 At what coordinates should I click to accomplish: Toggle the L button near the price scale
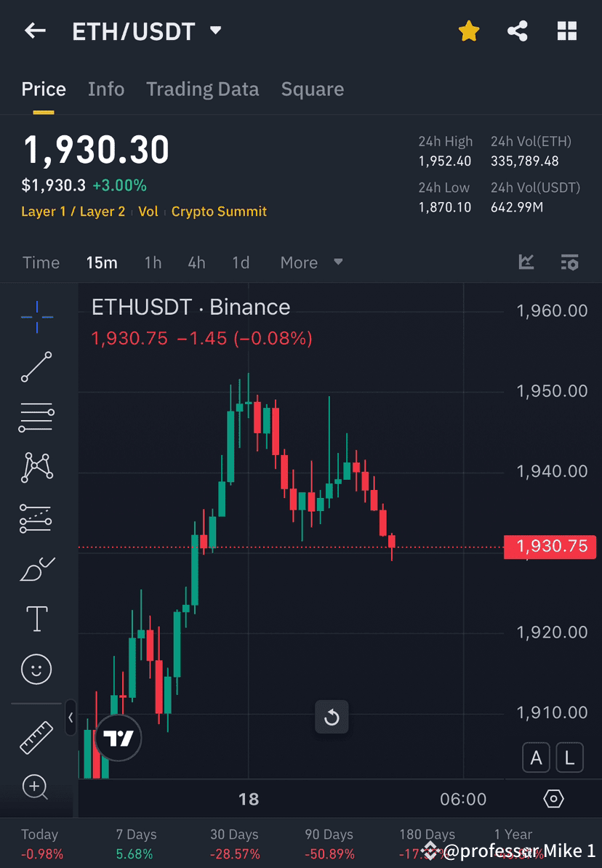pyautogui.click(x=569, y=757)
